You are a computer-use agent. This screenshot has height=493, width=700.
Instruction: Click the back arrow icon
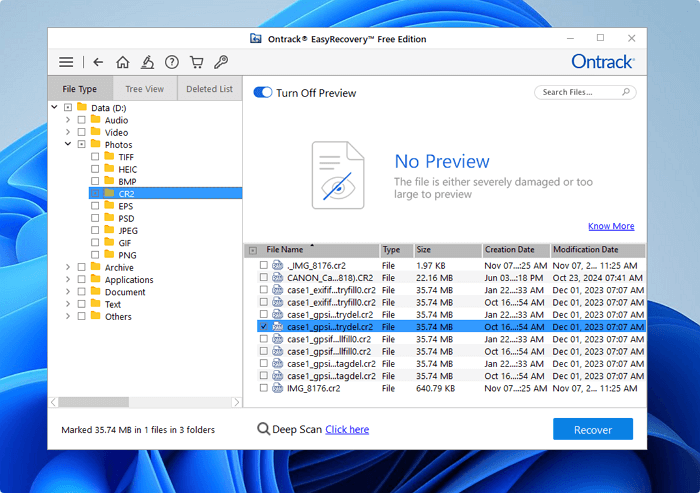(x=98, y=62)
